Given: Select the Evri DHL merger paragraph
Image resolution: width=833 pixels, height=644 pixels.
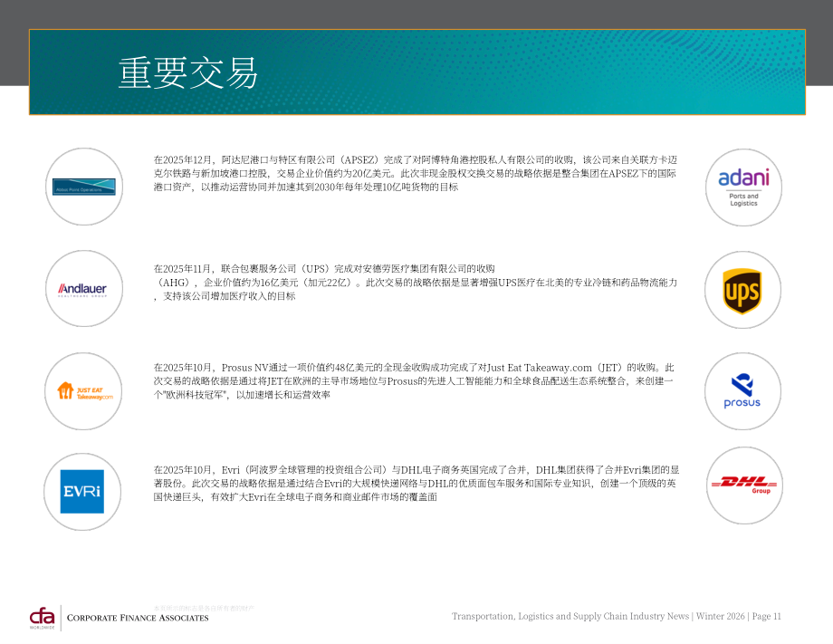Looking at the screenshot, I should [416, 483].
